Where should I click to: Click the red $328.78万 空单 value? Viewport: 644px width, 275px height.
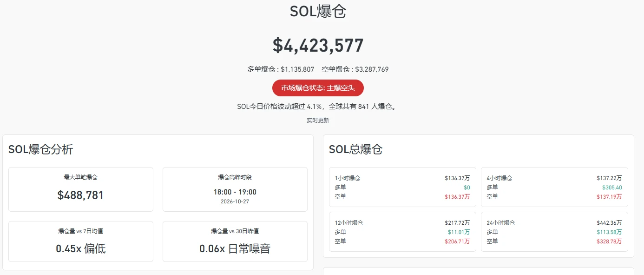(x=609, y=241)
